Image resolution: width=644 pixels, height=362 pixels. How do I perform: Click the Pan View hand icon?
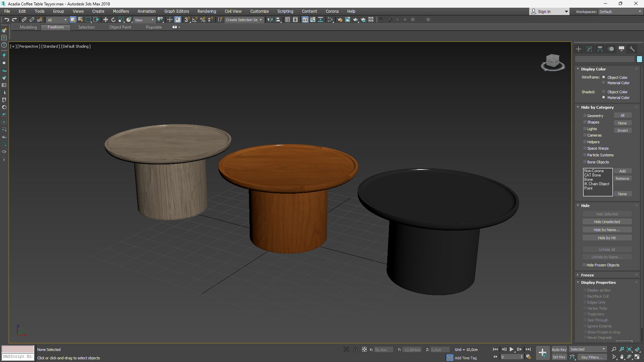[622, 357]
